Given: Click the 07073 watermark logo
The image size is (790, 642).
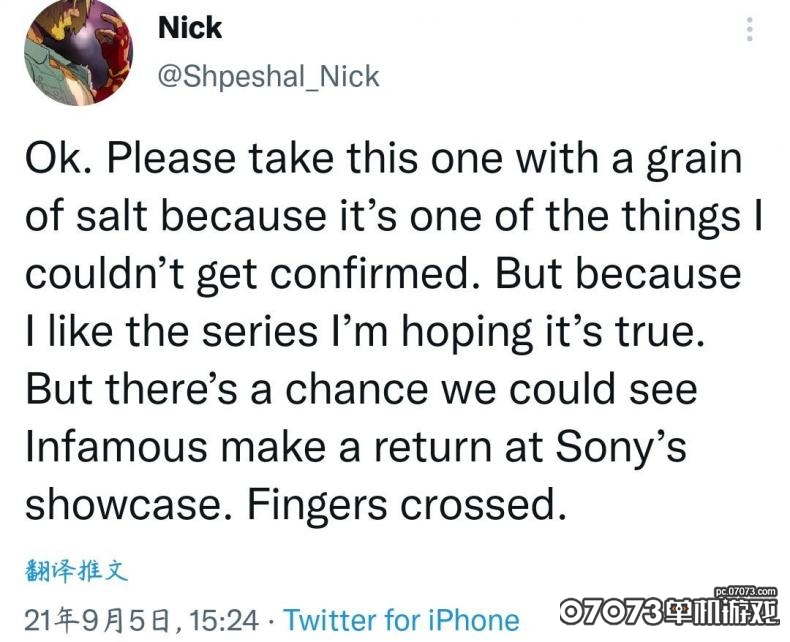Looking at the screenshot, I should pyautogui.click(x=669, y=612).
